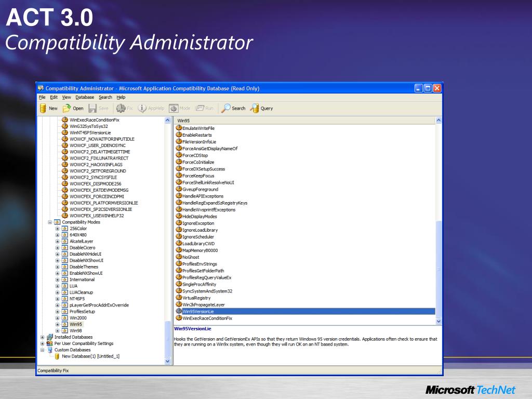The width and height of the screenshot is (532, 399).
Task: Expand the Installed Databases node
Action: tap(43, 337)
